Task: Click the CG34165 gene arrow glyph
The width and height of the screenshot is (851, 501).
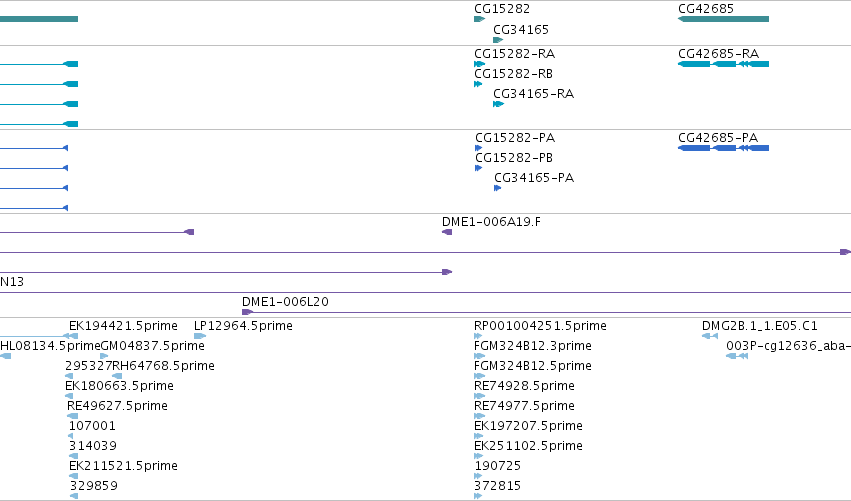Action: click(x=498, y=40)
